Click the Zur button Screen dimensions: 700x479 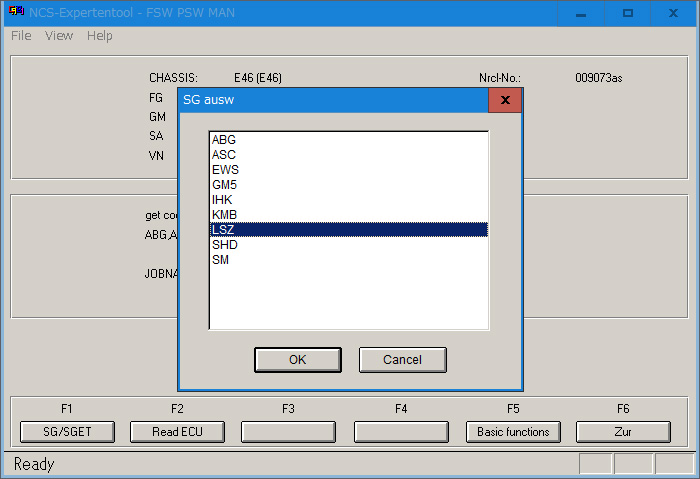point(623,432)
